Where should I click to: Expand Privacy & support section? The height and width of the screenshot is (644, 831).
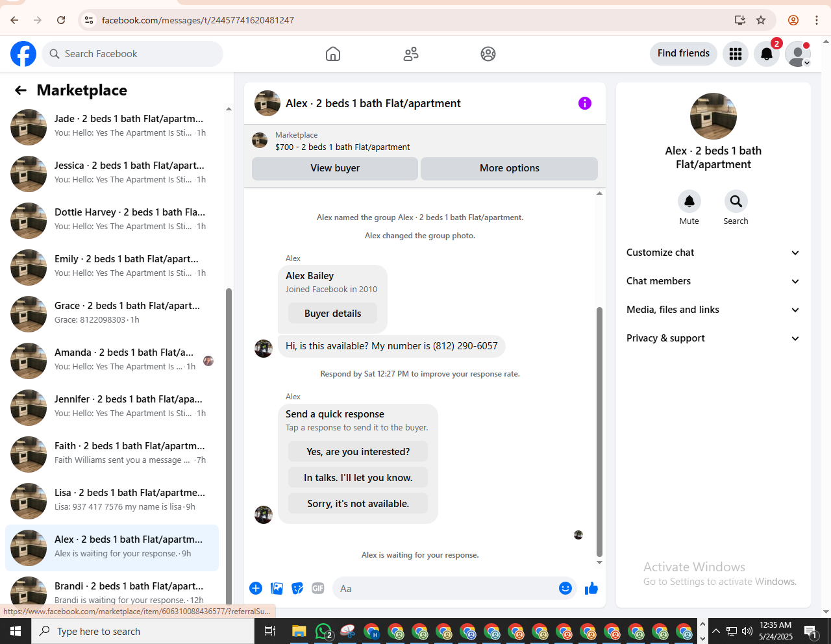(x=713, y=338)
